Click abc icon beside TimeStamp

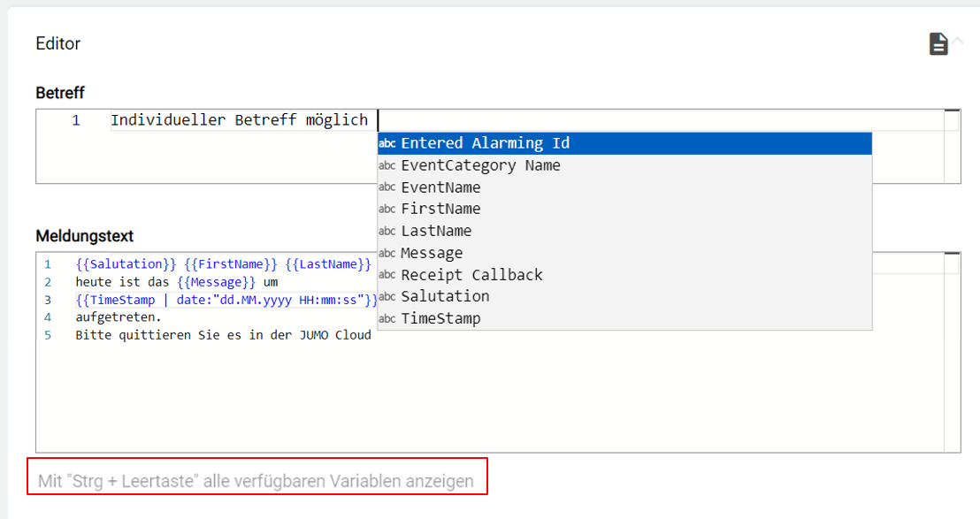point(387,318)
